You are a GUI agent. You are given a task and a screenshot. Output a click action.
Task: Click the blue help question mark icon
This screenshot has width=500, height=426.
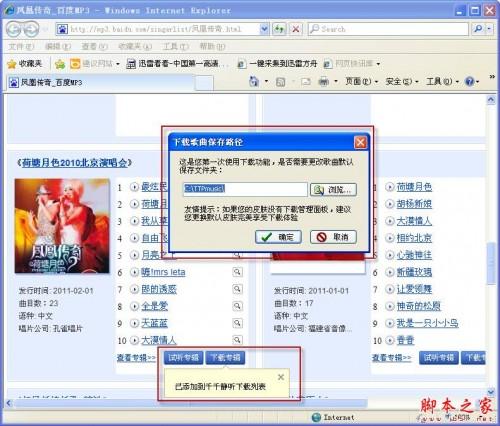(470, 81)
